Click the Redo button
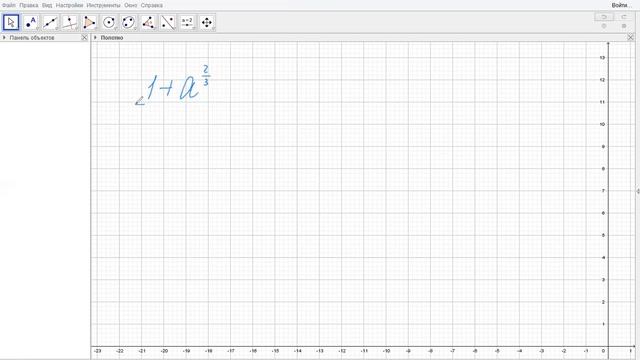This screenshot has height=360, width=640. (624, 17)
